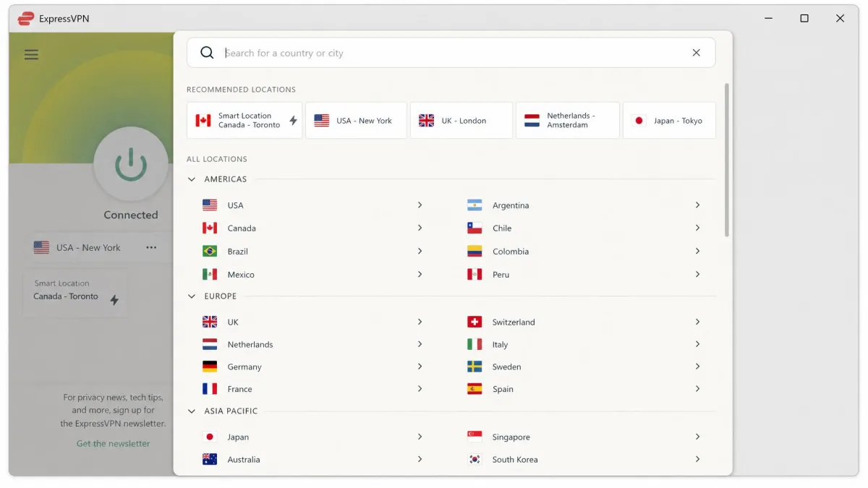Expand Netherlands locations arrow

click(420, 344)
